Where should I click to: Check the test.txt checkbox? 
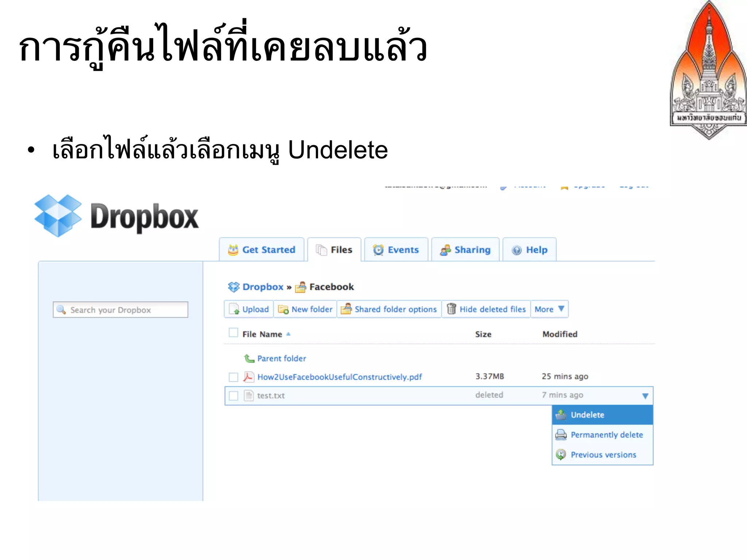pos(233,396)
